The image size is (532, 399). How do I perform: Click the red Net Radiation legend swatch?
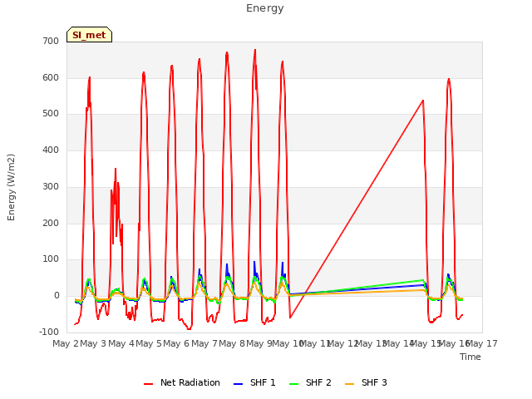click(x=148, y=384)
